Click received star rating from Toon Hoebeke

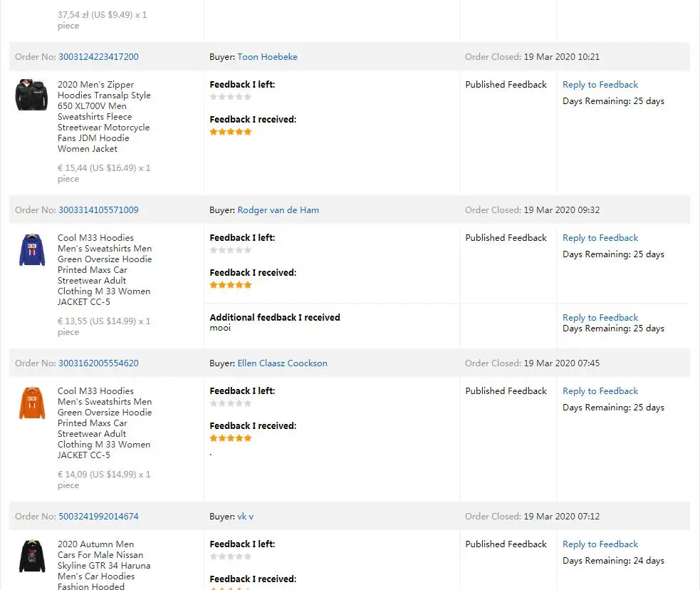point(230,132)
